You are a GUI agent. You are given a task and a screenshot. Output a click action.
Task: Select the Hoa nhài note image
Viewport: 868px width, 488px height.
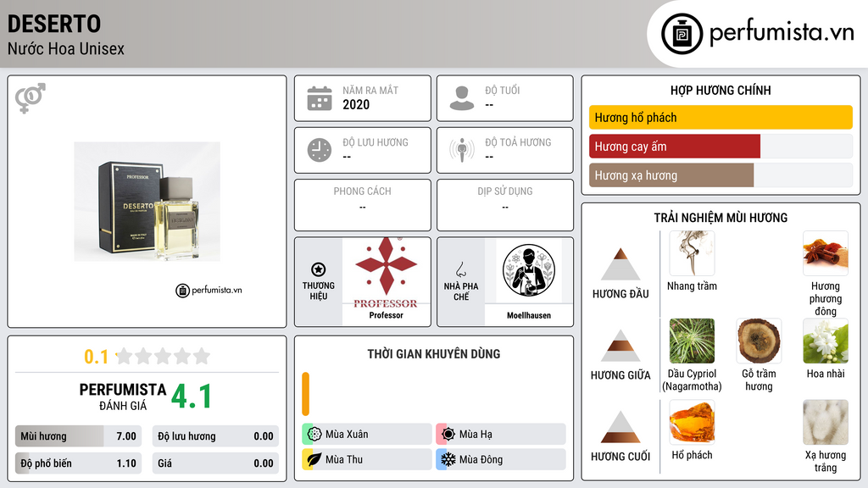coord(826,341)
